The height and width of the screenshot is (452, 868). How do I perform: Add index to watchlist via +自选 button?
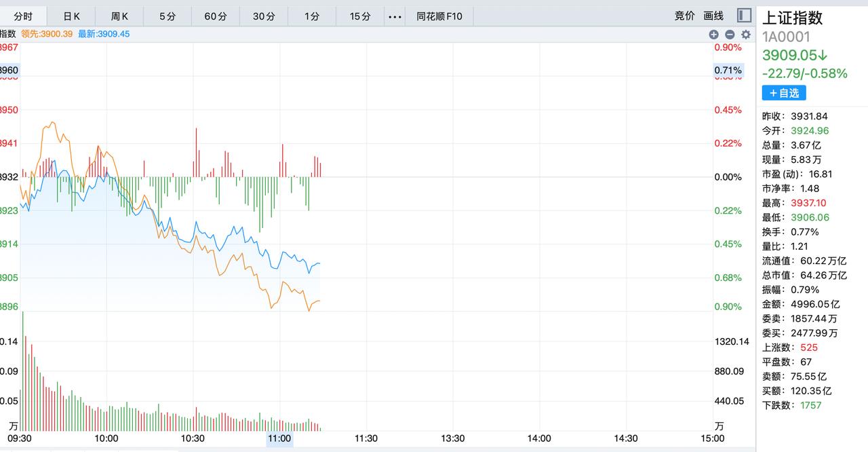pos(784,93)
